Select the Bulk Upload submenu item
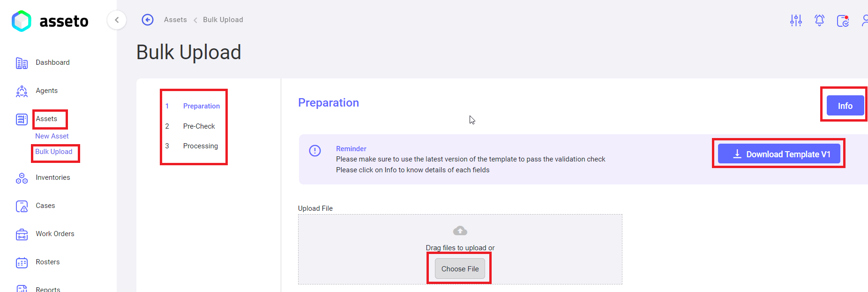The height and width of the screenshot is (292, 868). [54, 152]
